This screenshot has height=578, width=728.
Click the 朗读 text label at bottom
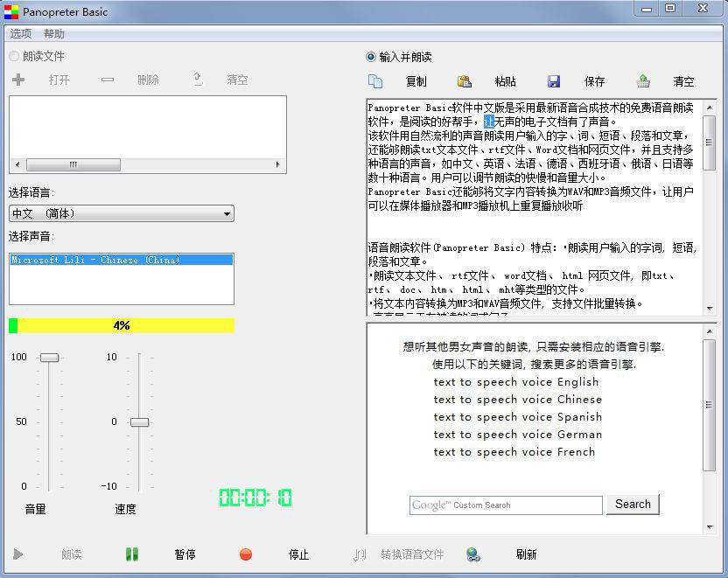(x=72, y=554)
